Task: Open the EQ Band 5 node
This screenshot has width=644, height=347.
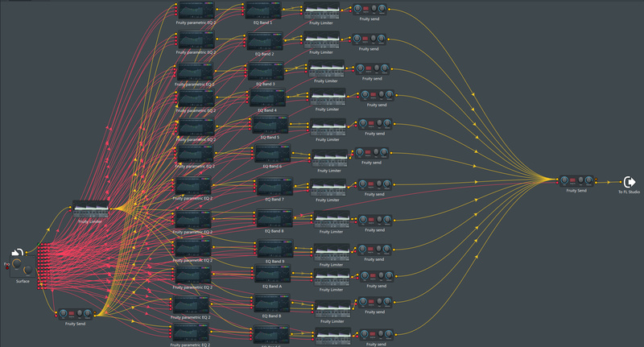Action: click(x=270, y=125)
